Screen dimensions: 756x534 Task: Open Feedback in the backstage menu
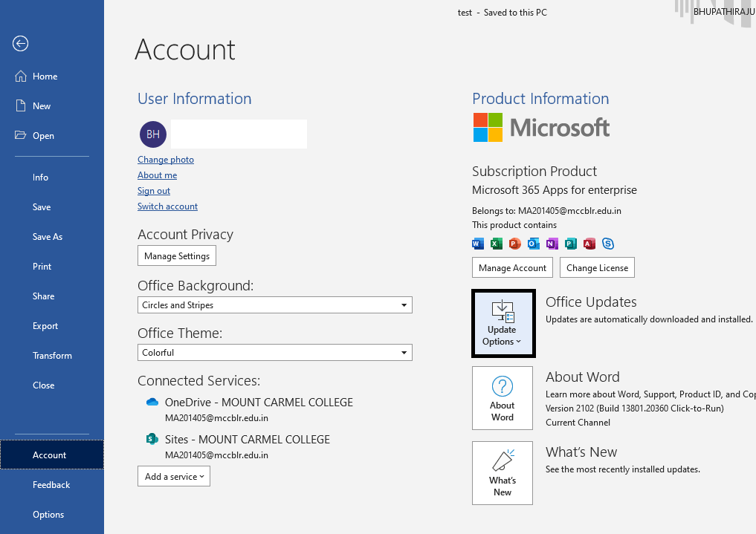coord(52,485)
